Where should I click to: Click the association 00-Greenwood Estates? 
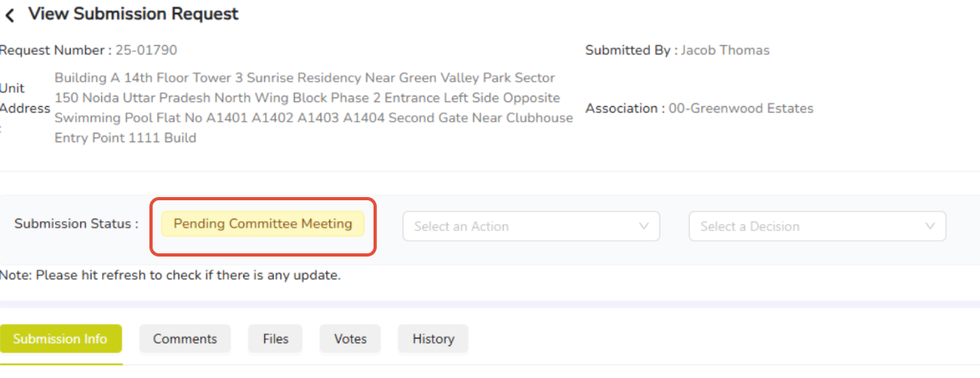741,109
